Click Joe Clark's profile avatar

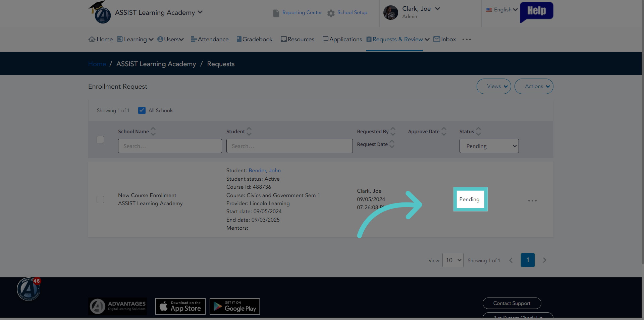click(x=391, y=13)
